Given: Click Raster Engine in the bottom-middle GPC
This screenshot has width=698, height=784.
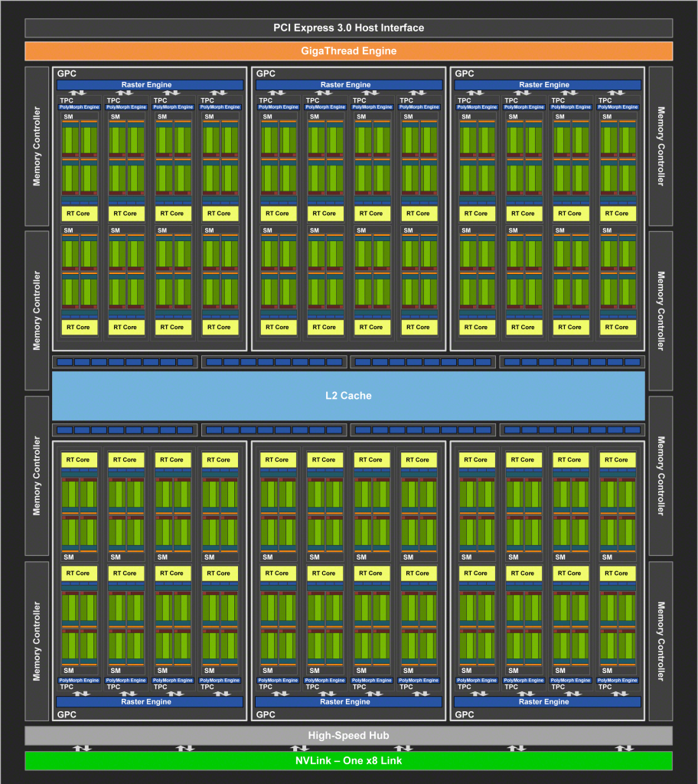Looking at the screenshot, I should 348,701.
